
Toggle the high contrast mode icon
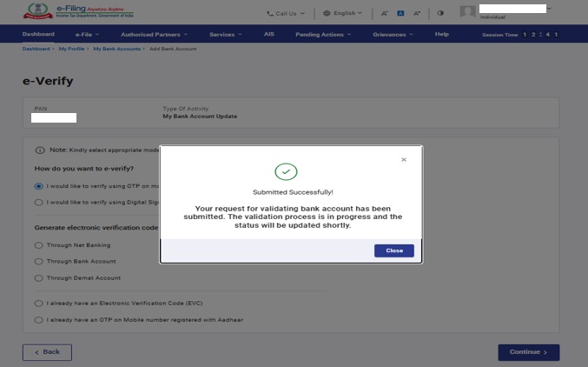point(440,13)
